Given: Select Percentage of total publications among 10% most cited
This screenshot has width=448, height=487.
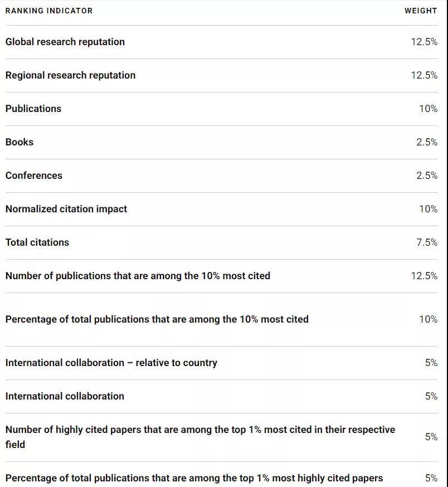Looking at the screenshot, I should [157, 319].
